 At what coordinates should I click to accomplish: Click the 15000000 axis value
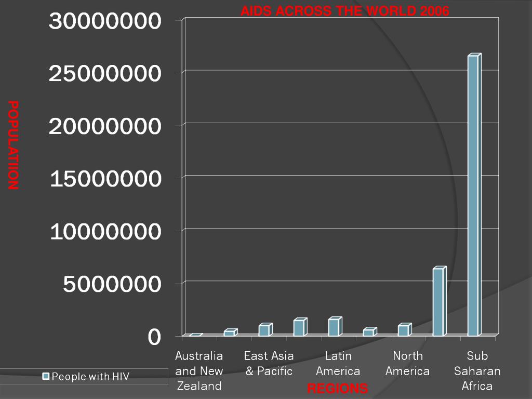coord(105,179)
